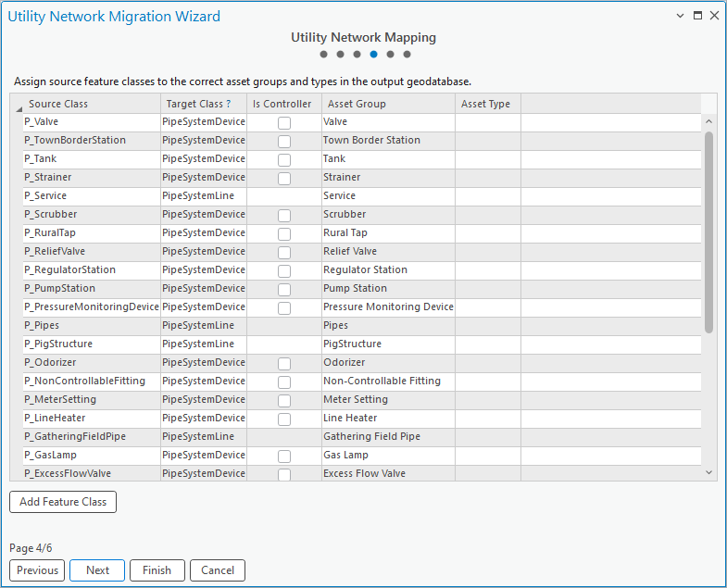Select the P_GasLamp source class cell
The image size is (727, 588).
[92, 456]
